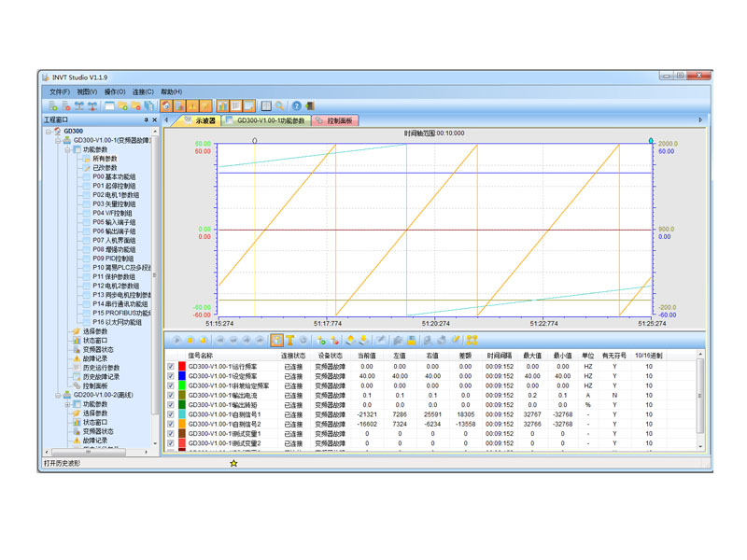Collapse the GD300 root tree node
Screen dimensions: 747x560
49,132
